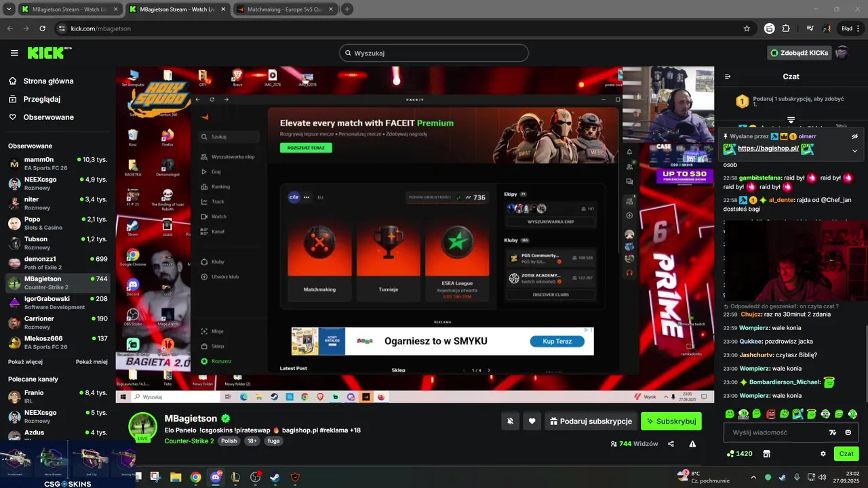This screenshot has height=488, width=868.
Task: Open IgorGrabowski channel in sidebar
Action: tap(57, 302)
